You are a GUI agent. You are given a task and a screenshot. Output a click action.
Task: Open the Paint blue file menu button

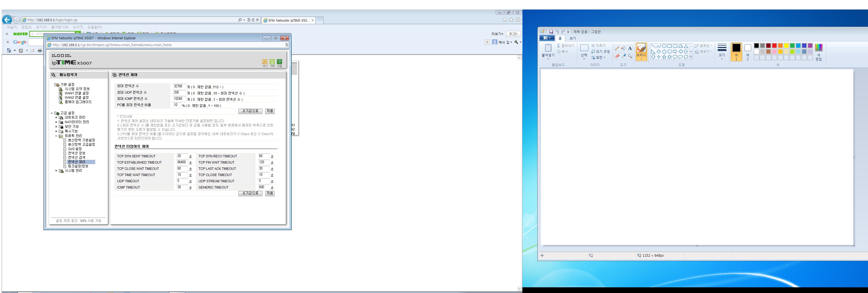(x=547, y=38)
